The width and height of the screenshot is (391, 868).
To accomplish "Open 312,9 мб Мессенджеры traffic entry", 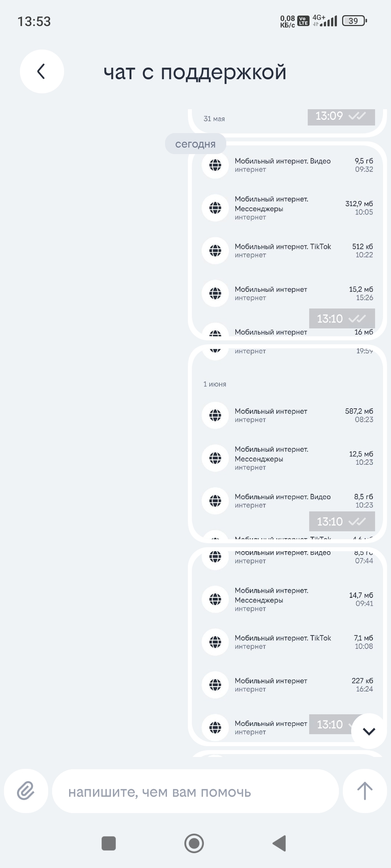I will 286,208.
